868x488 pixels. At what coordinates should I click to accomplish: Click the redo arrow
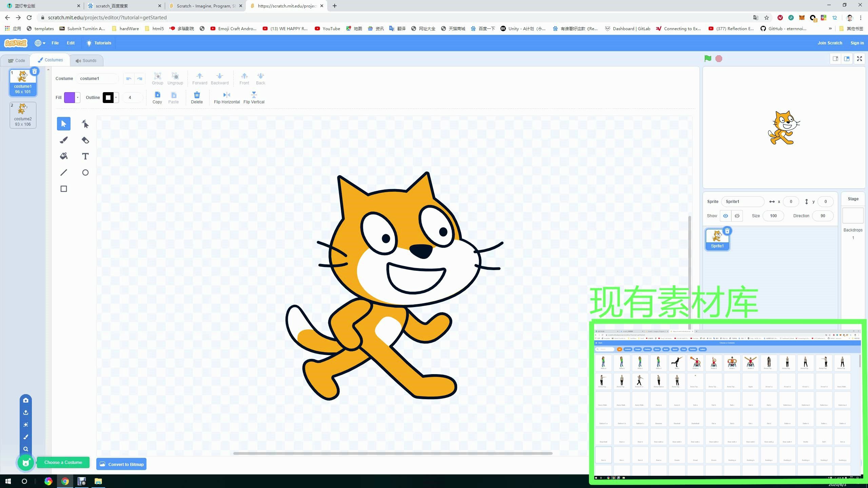(140, 79)
